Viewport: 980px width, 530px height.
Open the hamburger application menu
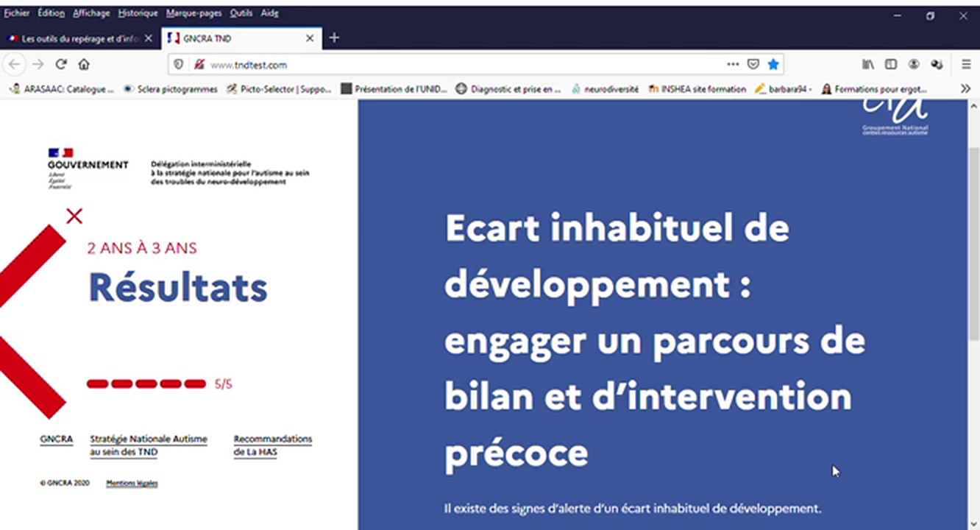tap(965, 64)
